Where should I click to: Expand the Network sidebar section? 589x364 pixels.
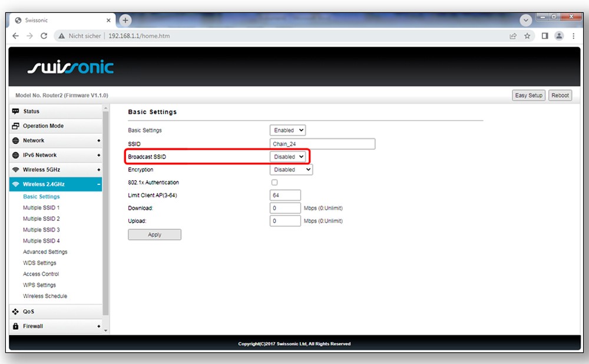pyautogui.click(x=55, y=141)
